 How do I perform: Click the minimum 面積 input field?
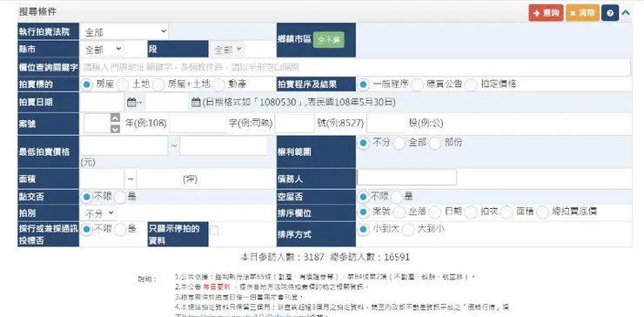(x=102, y=179)
